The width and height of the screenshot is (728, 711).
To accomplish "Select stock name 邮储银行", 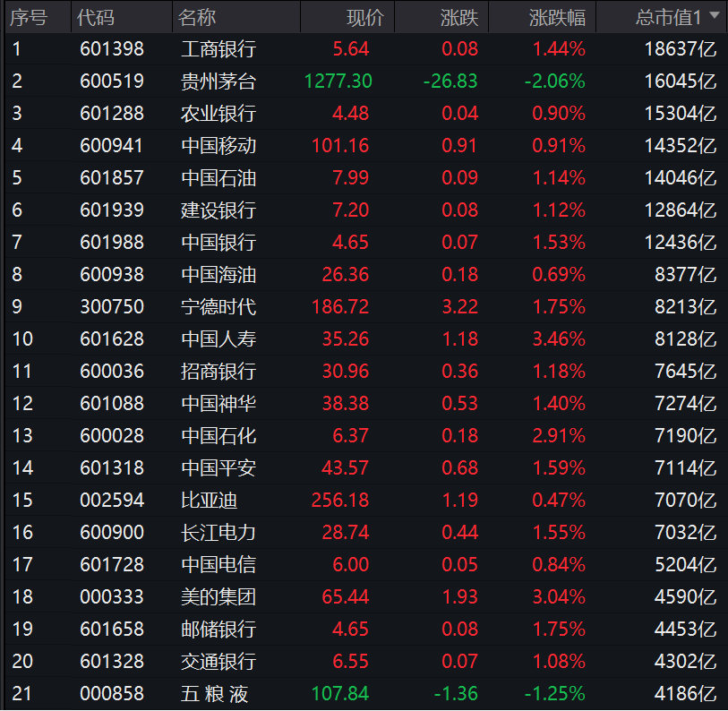I will pyautogui.click(x=218, y=630).
